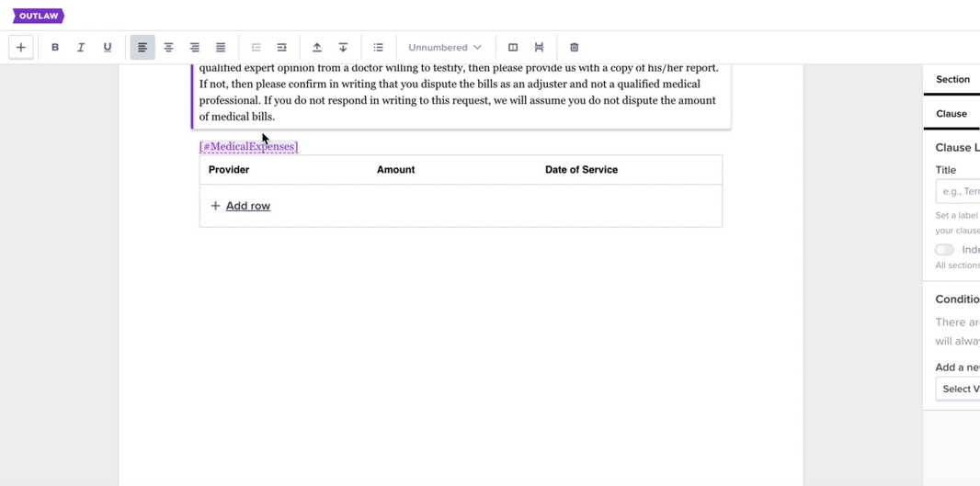Switch to the Section tab

(952, 80)
